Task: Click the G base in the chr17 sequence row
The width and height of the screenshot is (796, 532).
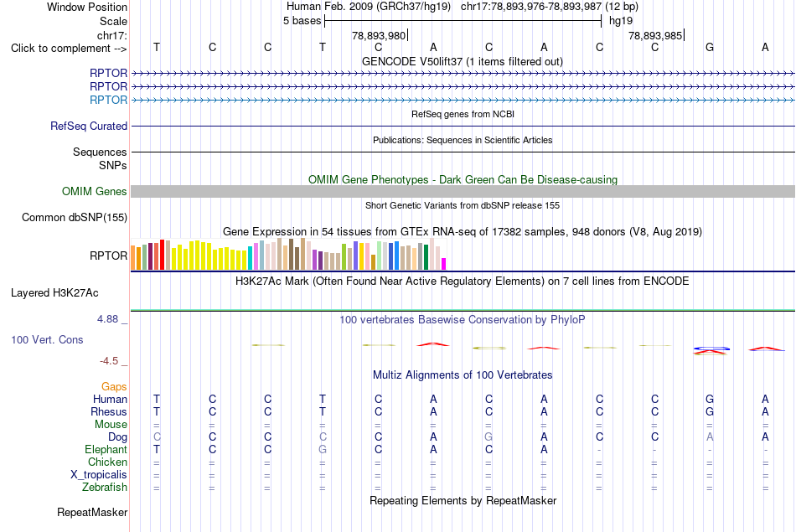Action: (x=710, y=47)
